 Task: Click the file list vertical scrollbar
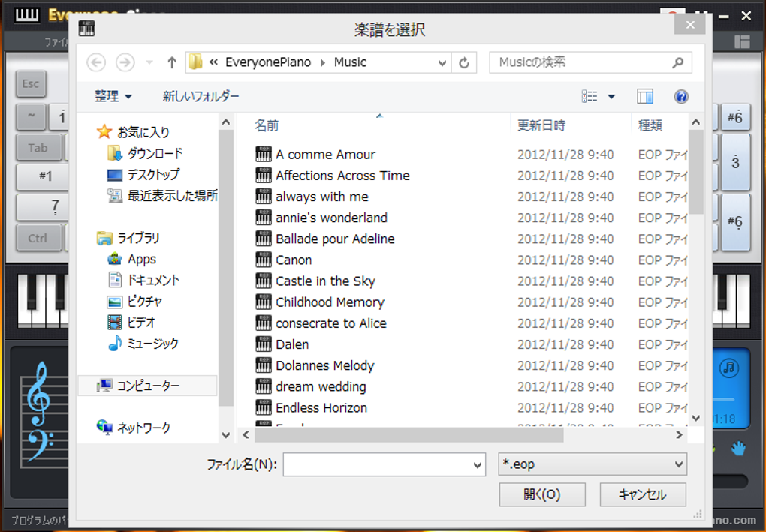click(696, 172)
